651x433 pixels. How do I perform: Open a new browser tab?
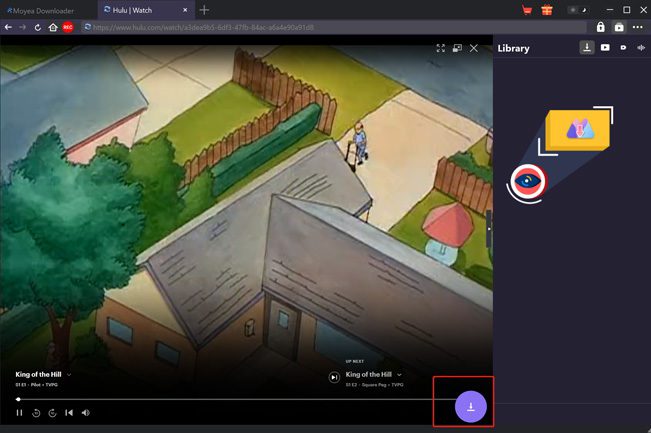204,9
